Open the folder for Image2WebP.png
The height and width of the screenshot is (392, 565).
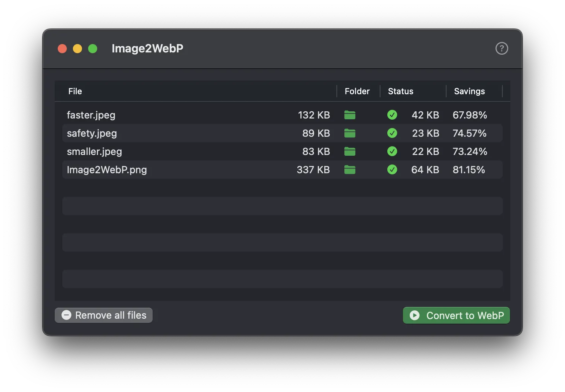(x=350, y=170)
